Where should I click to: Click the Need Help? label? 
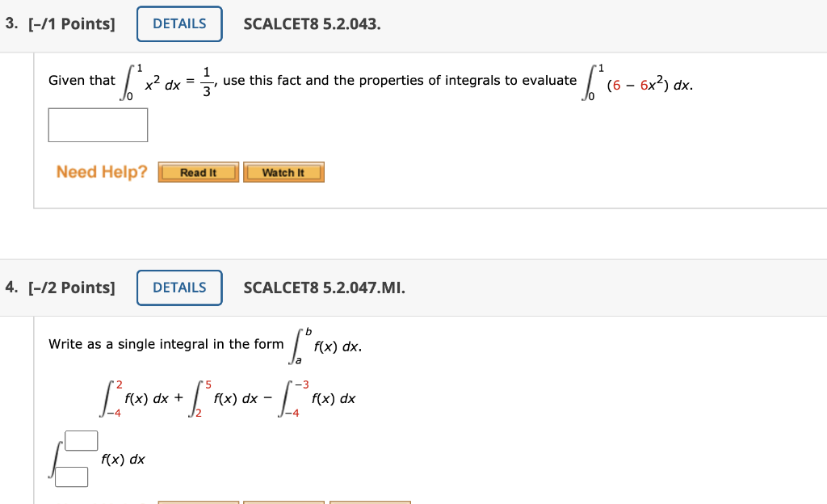[x=100, y=171]
